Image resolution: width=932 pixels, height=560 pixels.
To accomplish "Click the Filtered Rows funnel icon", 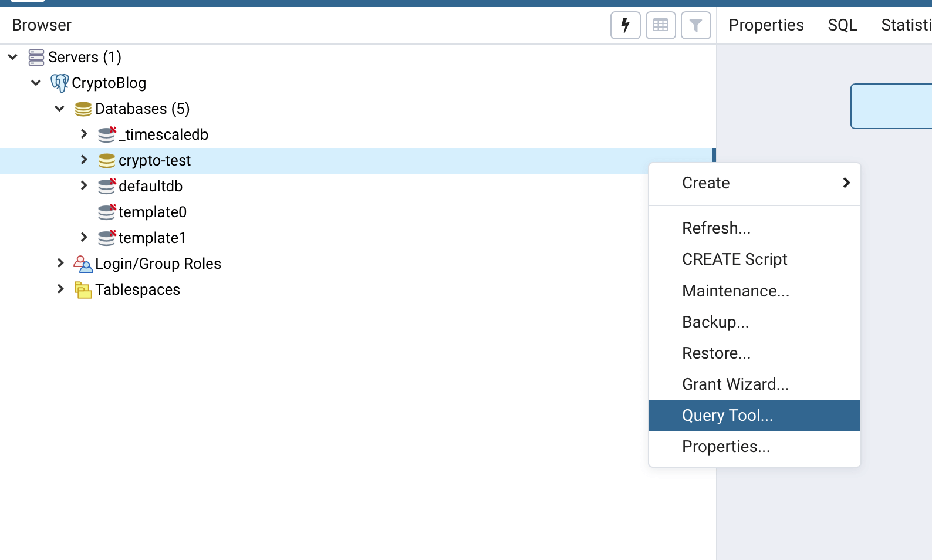I will coord(695,25).
